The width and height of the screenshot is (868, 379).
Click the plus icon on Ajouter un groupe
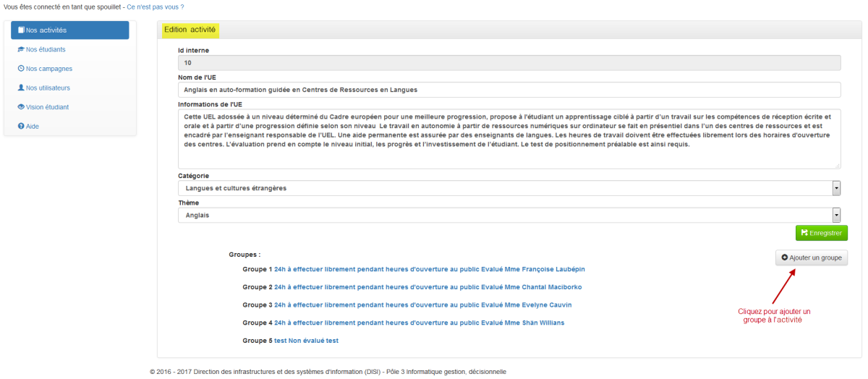tap(786, 257)
